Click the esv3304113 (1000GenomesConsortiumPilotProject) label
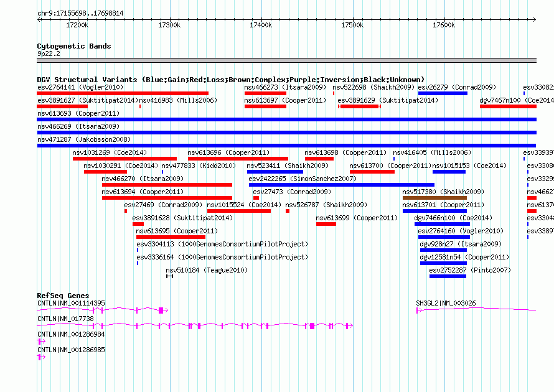Image resolution: width=554 pixels, height=392 pixels. [222, 244]
